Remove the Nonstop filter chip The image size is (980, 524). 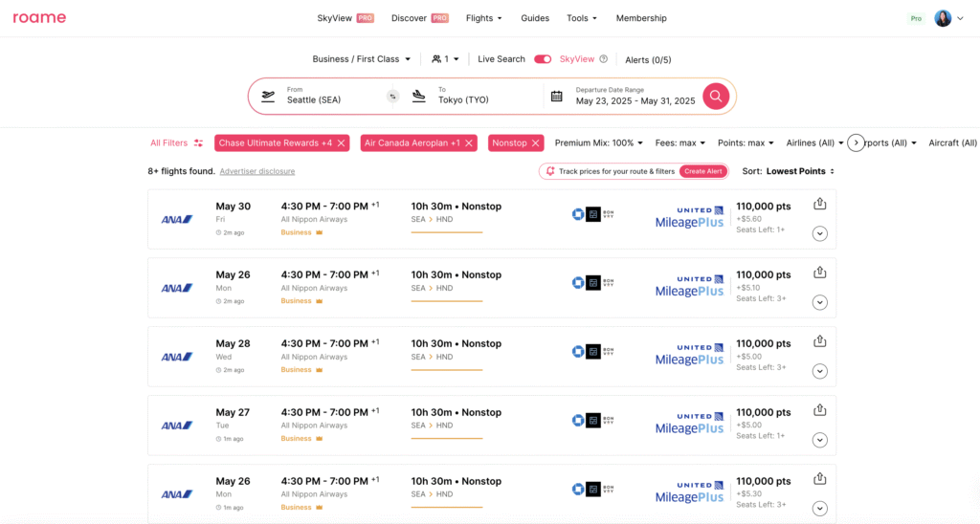pos(536,142)
